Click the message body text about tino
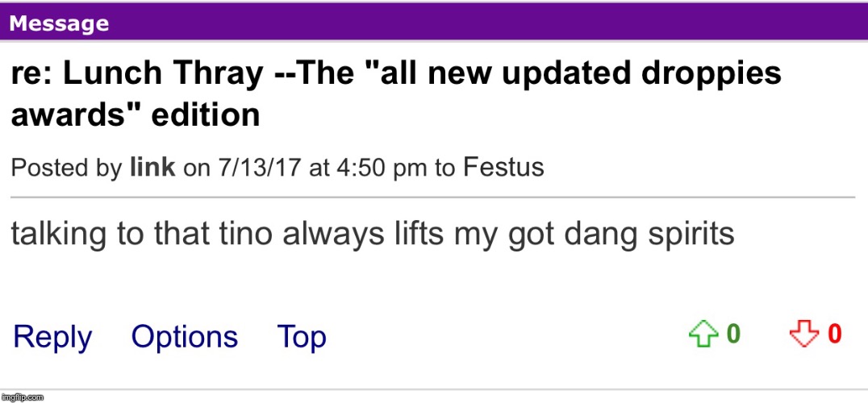 (372, 234)
